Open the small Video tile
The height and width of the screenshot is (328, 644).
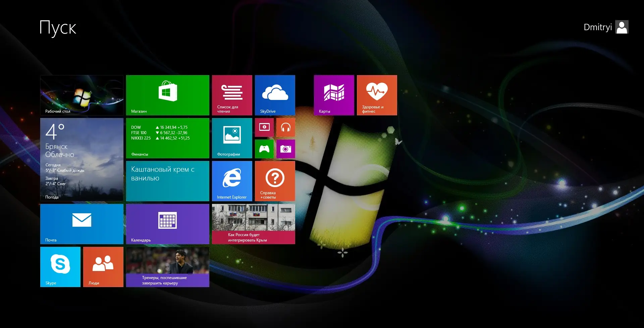point(264,127)
